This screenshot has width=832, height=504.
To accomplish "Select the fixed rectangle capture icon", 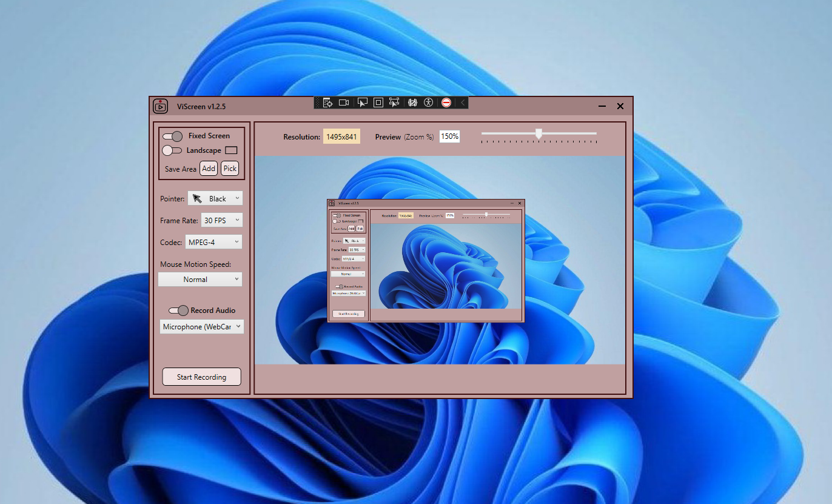I will coord(378,102).
